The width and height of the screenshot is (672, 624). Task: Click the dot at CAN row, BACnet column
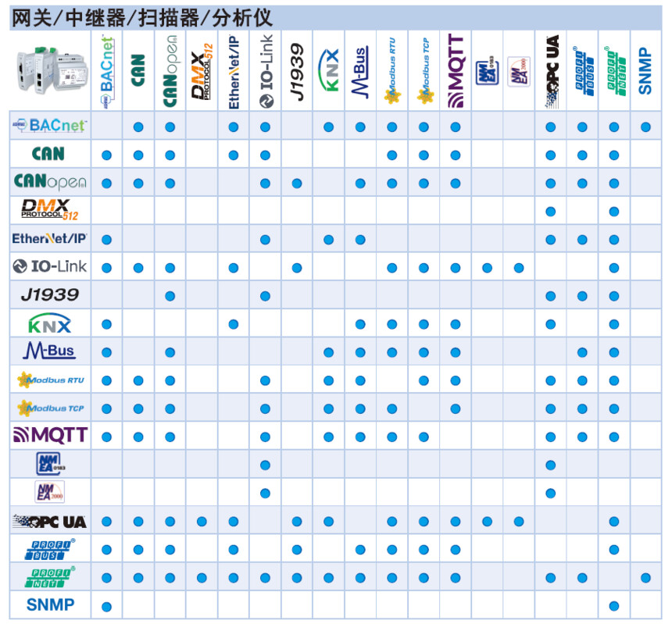[x=107, y=155]
